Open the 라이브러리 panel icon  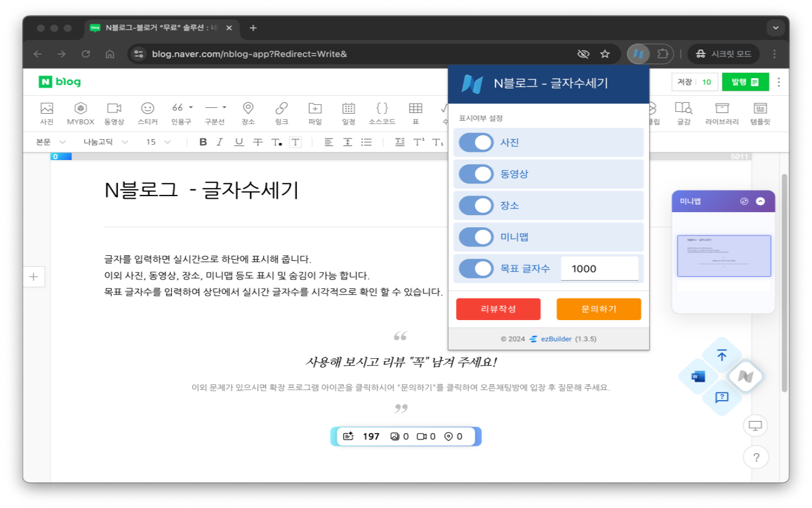click(x=721, y=113)
